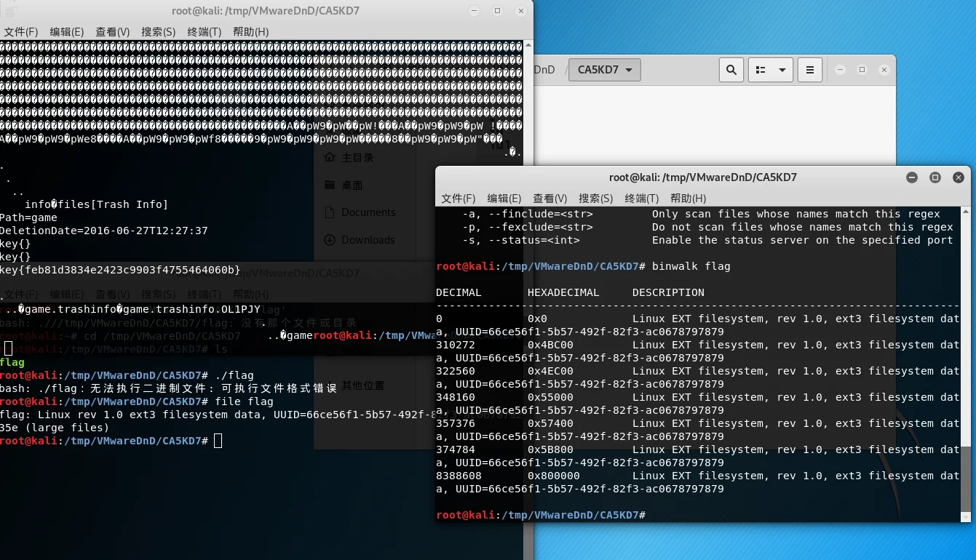Click the left terminal input cursor

218,441
